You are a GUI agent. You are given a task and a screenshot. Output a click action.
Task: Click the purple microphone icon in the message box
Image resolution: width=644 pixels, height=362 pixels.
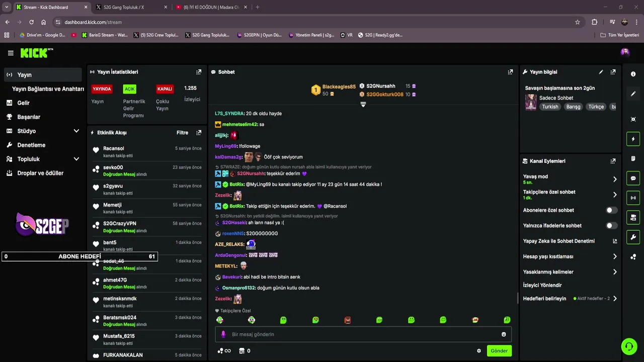point(223,334)
